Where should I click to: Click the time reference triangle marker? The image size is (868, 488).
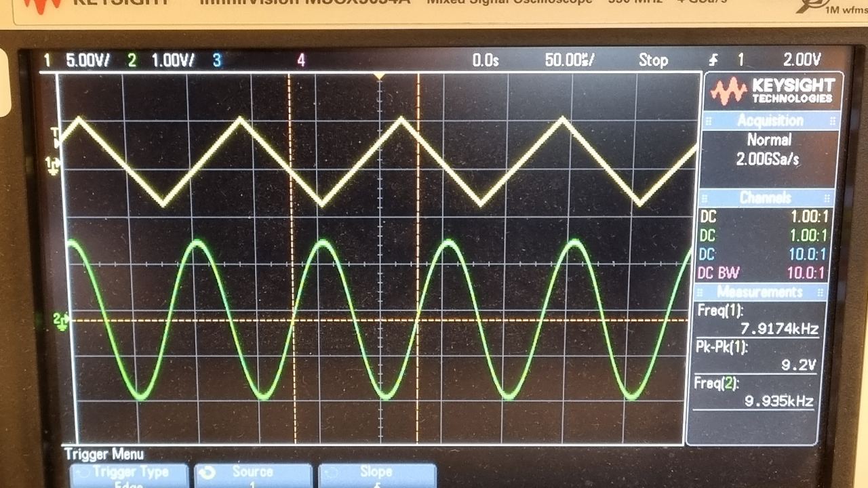[x=380, y=75]
